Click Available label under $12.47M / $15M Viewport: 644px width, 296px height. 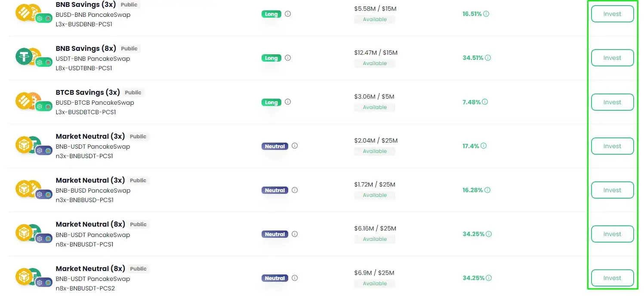click(x=375, y=63)
